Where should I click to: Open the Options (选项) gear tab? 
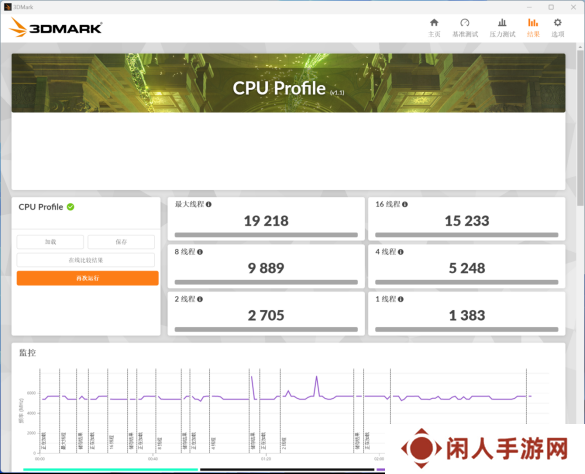pos(557,28)
